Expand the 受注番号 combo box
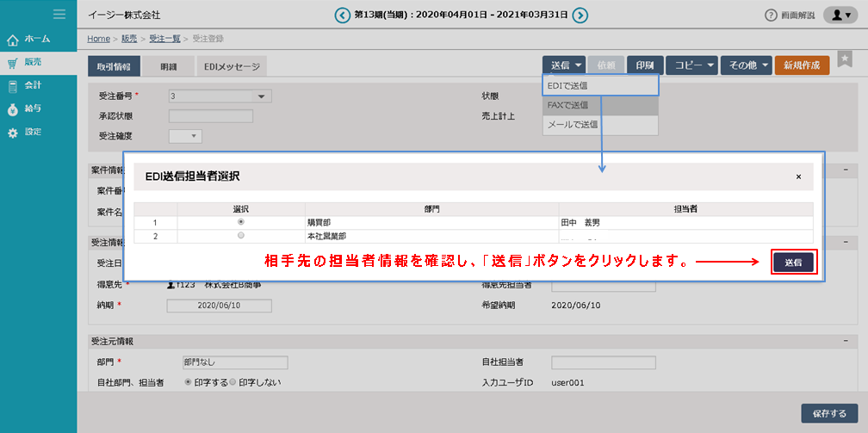This screenshot has width=868, height=433. pyautogui.click(x=261, y=96)
